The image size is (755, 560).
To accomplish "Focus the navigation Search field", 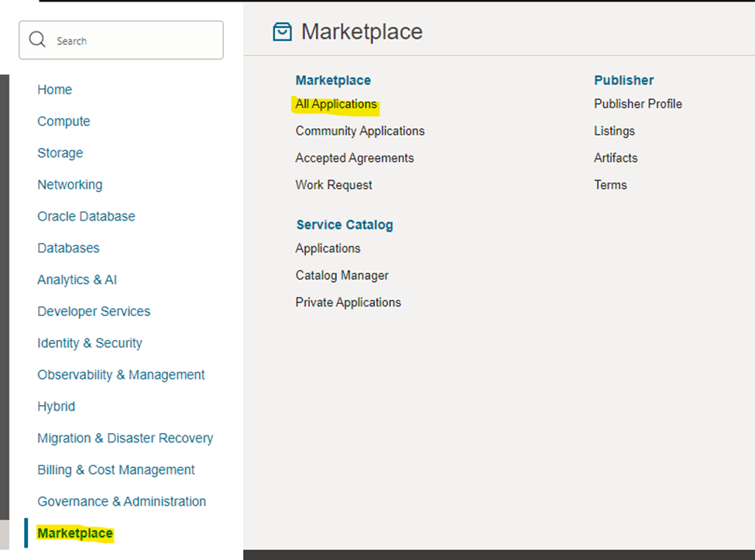I will point(121,40).
